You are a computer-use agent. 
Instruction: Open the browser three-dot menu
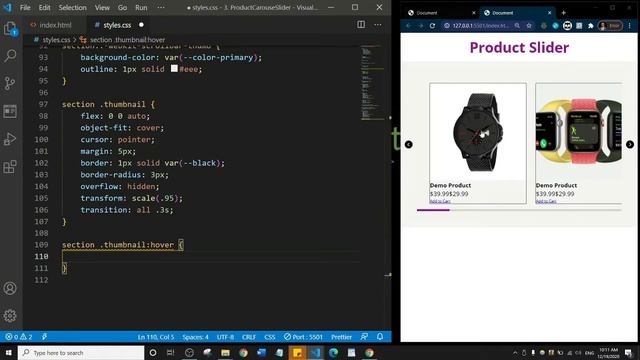pyautogui.click(x=630, y=26)
